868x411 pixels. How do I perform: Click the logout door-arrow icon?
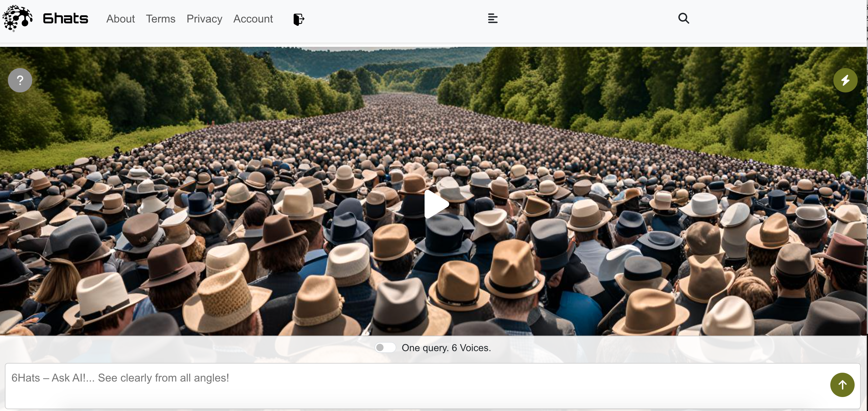pos(298,19)
